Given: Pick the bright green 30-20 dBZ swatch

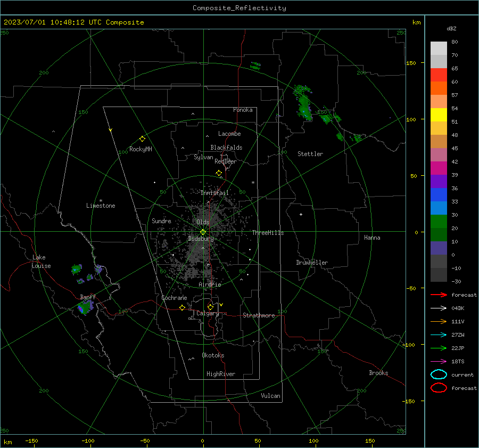Looking at the screenshot, I should pyautogui.click(x=439, y=222).
